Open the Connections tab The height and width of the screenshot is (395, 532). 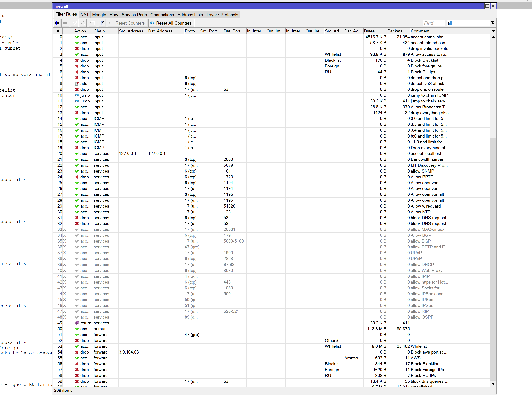pos(162,15)
